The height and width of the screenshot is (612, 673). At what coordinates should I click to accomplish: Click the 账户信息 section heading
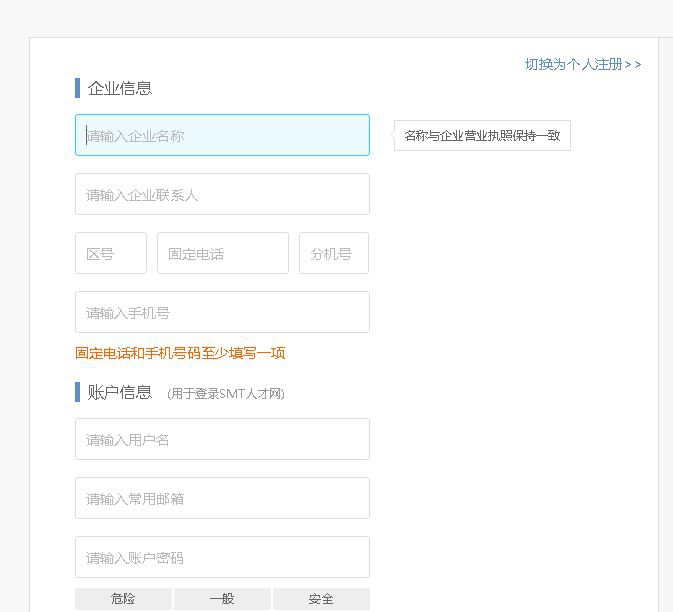(120, 392)
